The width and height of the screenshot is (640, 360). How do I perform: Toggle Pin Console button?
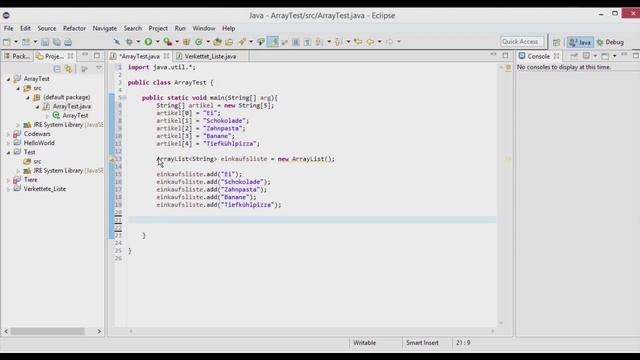(x=574, y=56)
